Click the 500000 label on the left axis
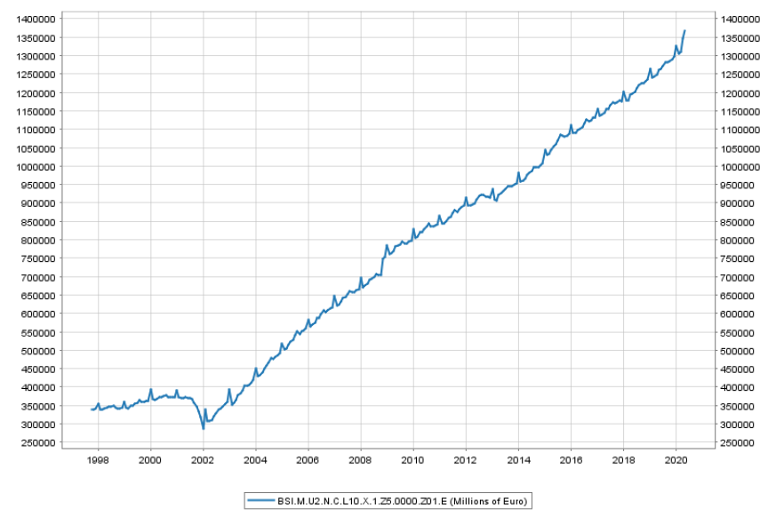This screenshot has height=532, width=784. [x=40, y=351]
